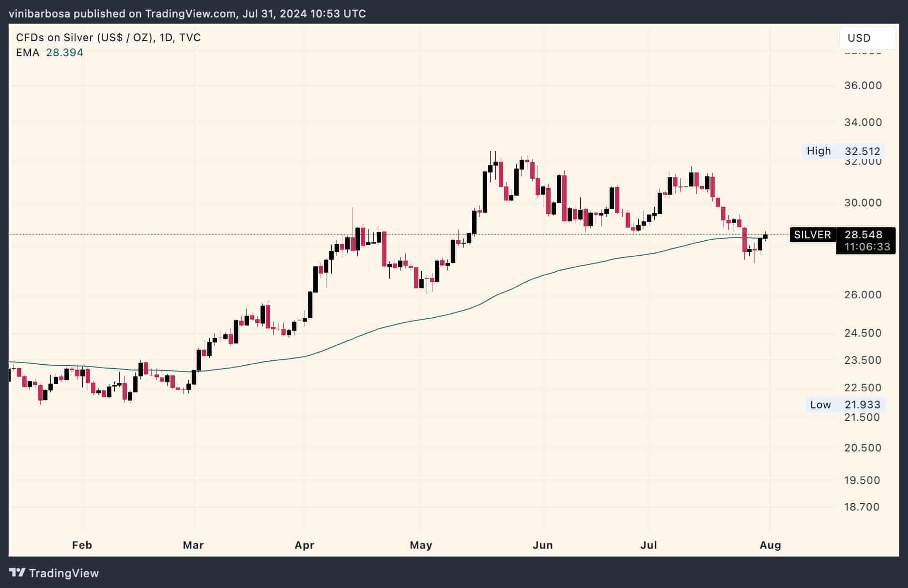Screen dimensions: 908x588
Task: Click the Feb label on time axis
Action: pos(81,545)
